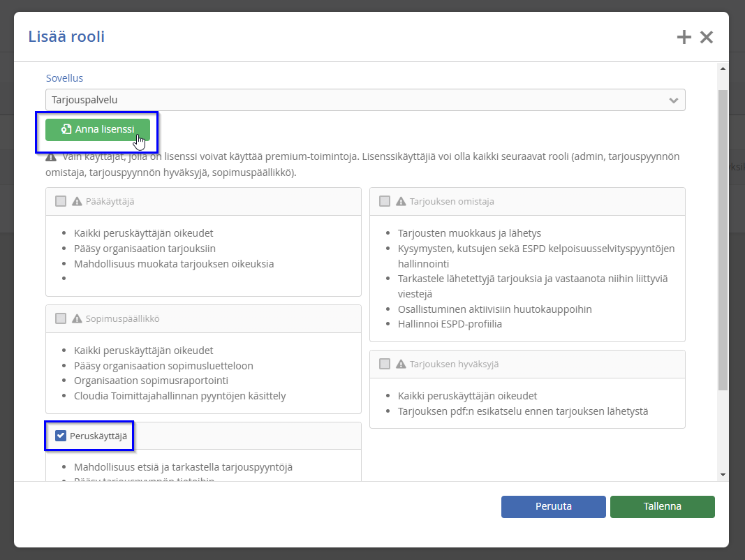Click the scrollbar down arrow
Viewport: 745px width, 560px height.
[723, 475]
